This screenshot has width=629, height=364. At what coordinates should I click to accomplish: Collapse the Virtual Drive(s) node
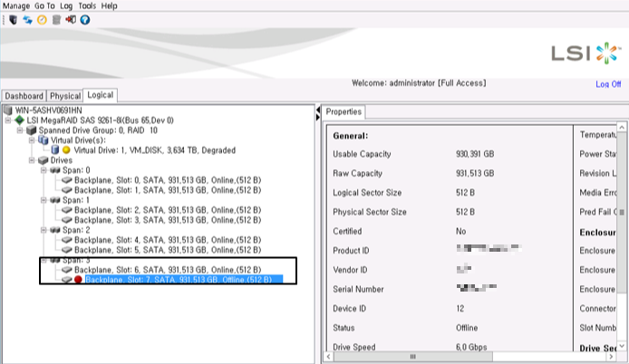[x=32, y=140]
